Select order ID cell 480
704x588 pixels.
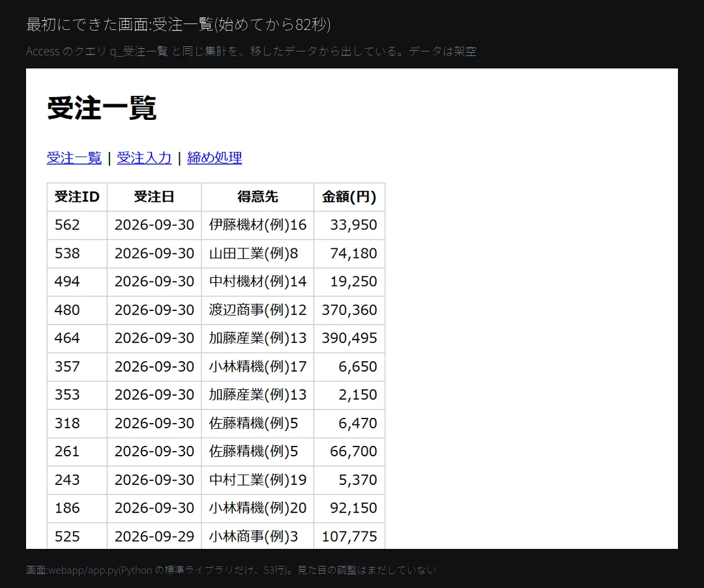77,310
